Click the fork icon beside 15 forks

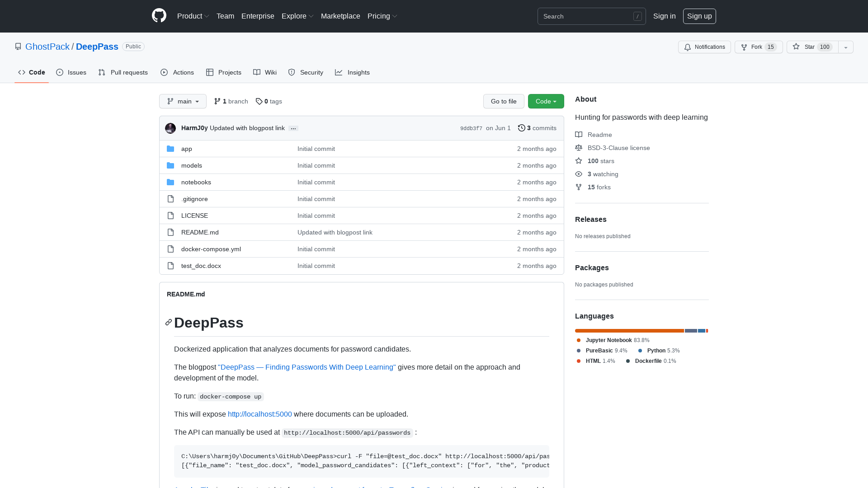(x=579, y=187)
